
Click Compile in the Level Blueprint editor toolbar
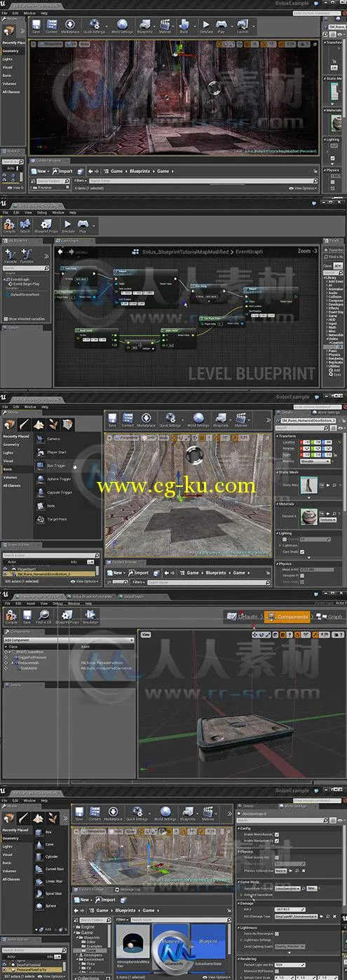tap(9, 226)
